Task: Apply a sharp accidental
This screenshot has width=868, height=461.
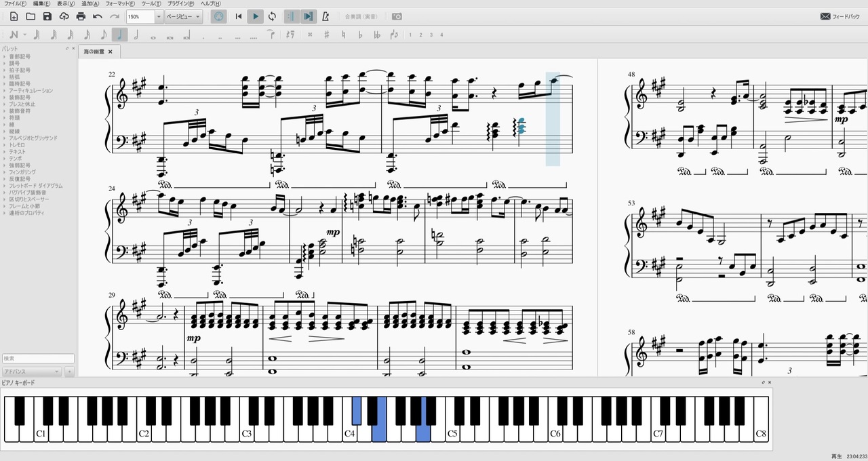Action: (x=327, y=35)
